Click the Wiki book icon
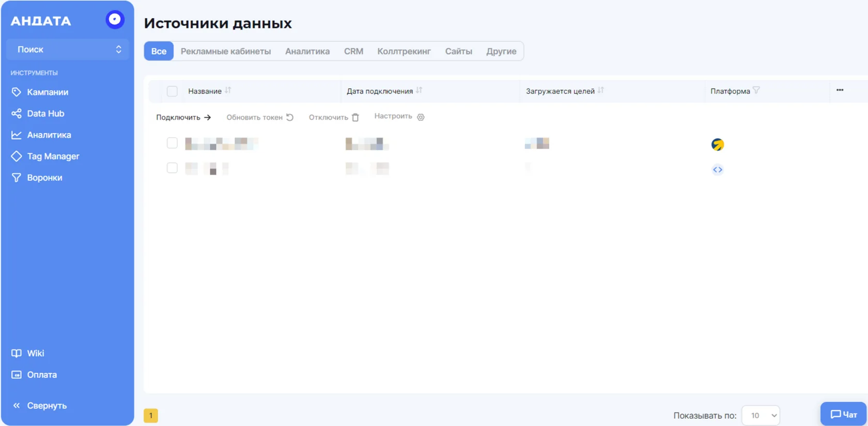This screenshot has width=868, height=426. (17, 353)
